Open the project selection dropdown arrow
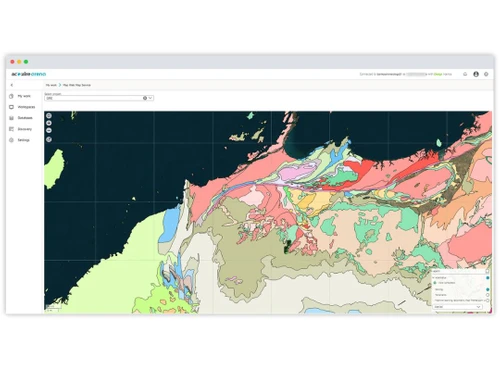 pyautogui.click(x=150, y=98)
